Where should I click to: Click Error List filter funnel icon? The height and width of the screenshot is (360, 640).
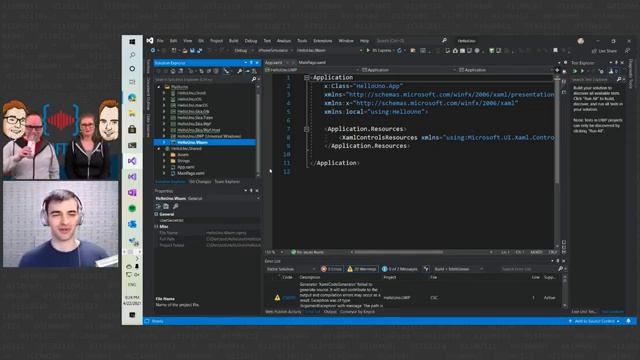tap(427, 269)
